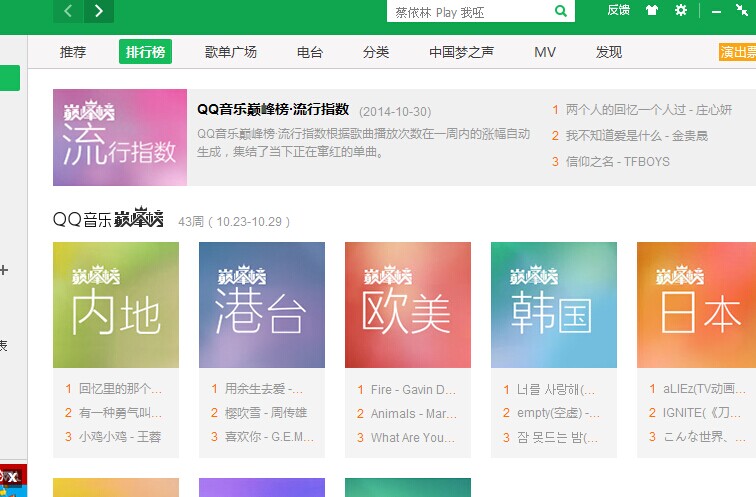Viewport: 756px width, 497px height.
Task: Click the plus icon in left sidebar
Action: click(4, 270)
